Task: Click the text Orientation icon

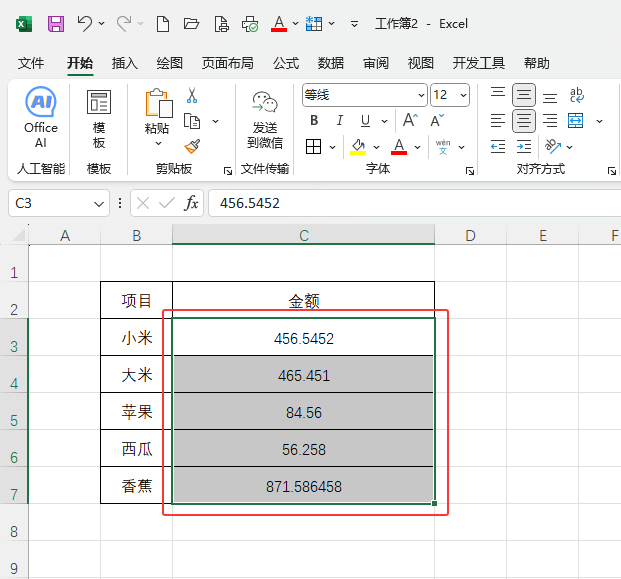Action: (553, 147)
